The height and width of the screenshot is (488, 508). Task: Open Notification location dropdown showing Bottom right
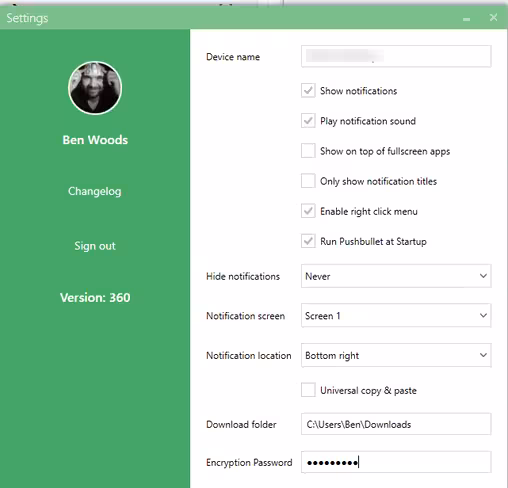pos(396,355)
